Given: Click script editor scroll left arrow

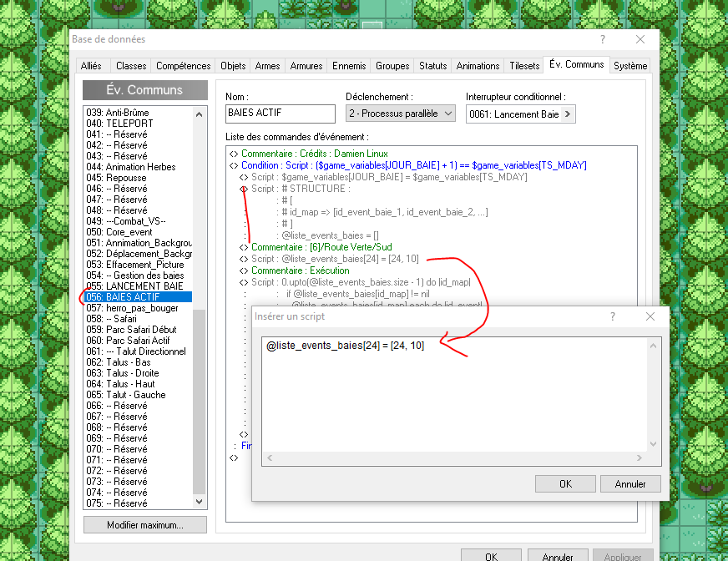Looking at the screenshot, I should coord(270,458).
